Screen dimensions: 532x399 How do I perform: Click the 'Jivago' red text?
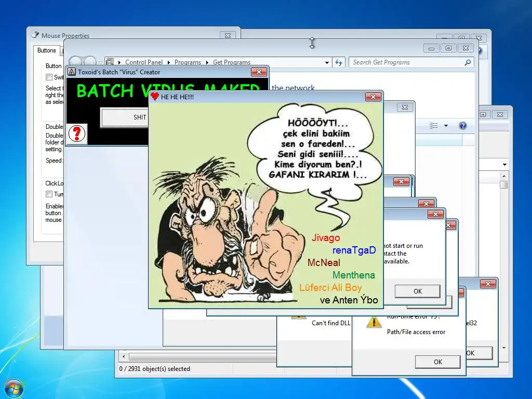(x=326, y=238)
